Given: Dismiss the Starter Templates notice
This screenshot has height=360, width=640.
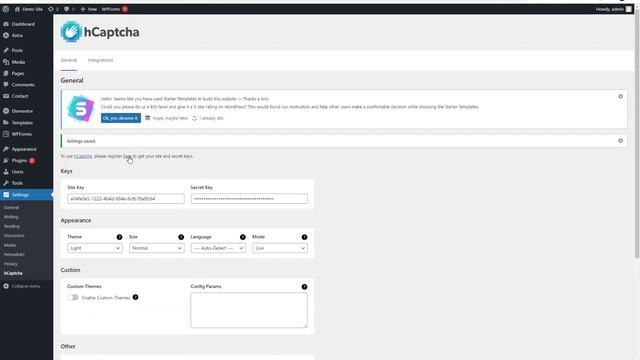Looking at the screenshot, I should (620, 96).
